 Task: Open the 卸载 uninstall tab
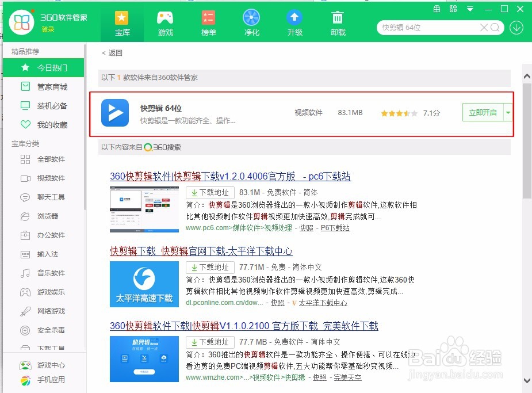(338, 23)
